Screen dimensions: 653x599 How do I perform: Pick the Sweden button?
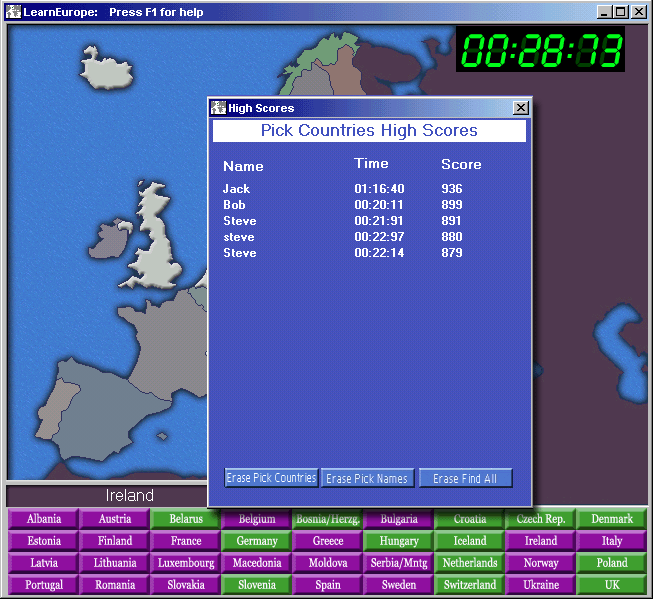399,585
